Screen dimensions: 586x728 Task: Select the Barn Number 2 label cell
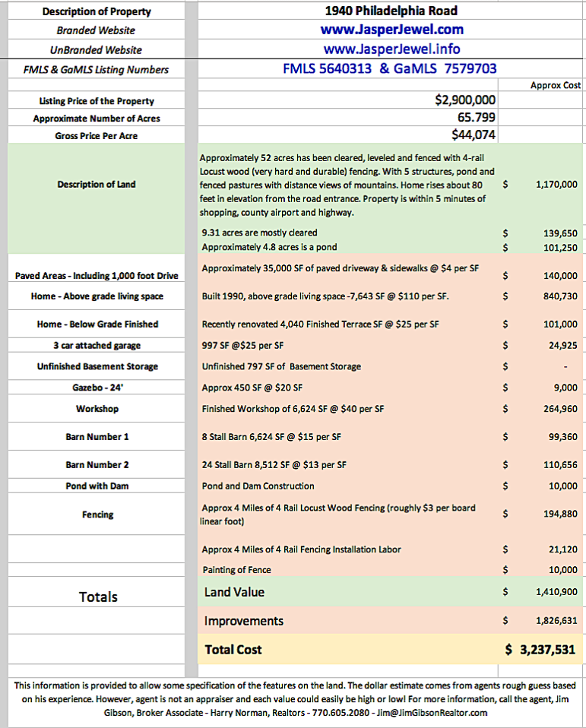click(x=97, y=464)
